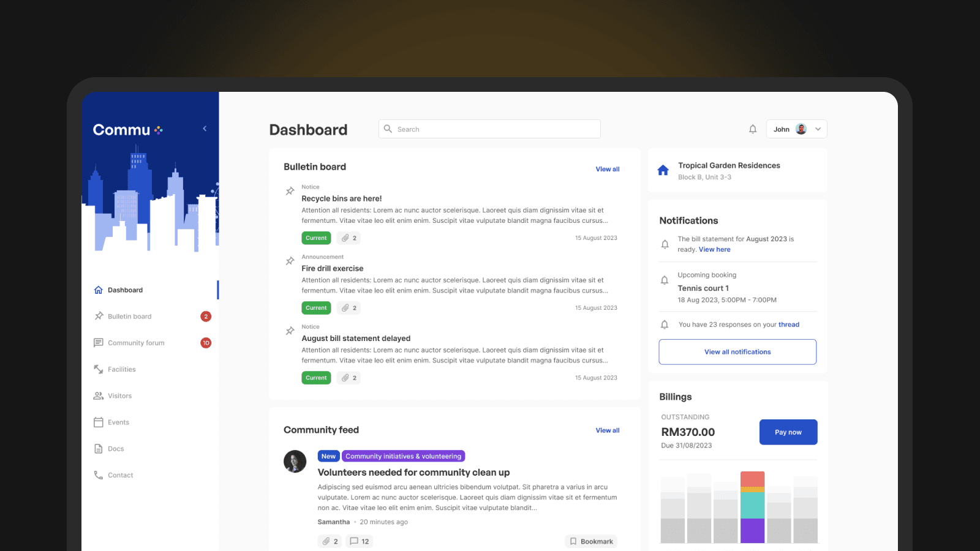Open the John user account dropdown
This screenshot has height=551, width=980.
[796, 129]
